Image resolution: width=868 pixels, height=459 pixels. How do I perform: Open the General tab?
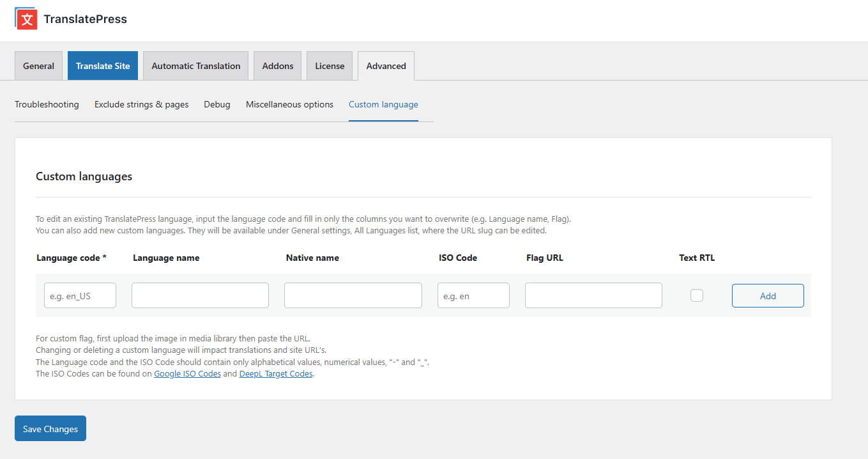(38, 66)
